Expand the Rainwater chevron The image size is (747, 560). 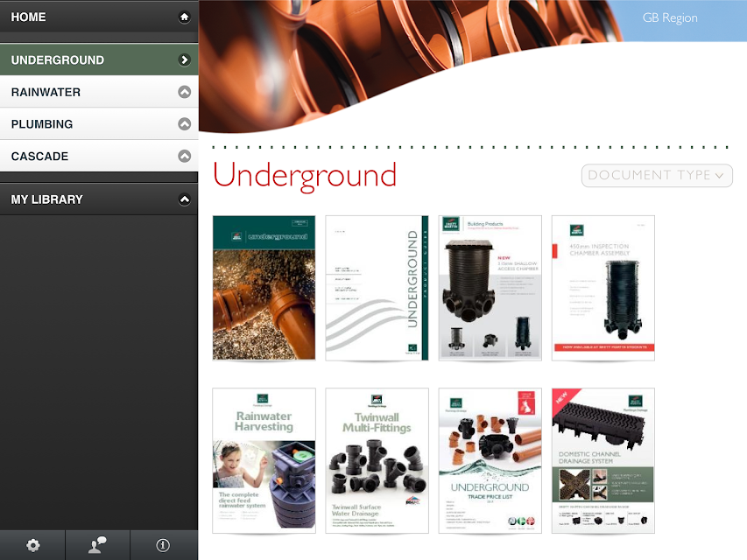(185, 92)
